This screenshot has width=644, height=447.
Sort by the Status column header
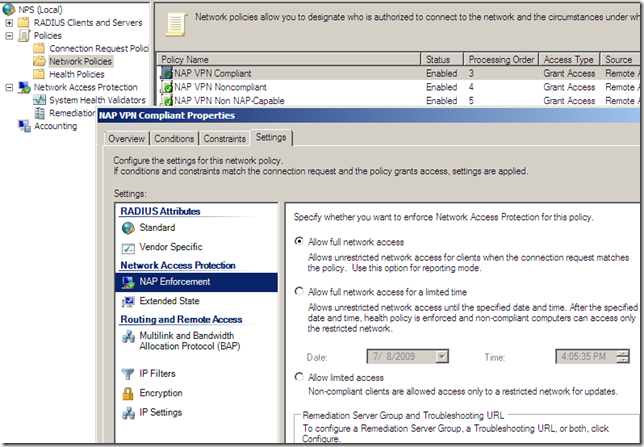[x=442, y=60]
